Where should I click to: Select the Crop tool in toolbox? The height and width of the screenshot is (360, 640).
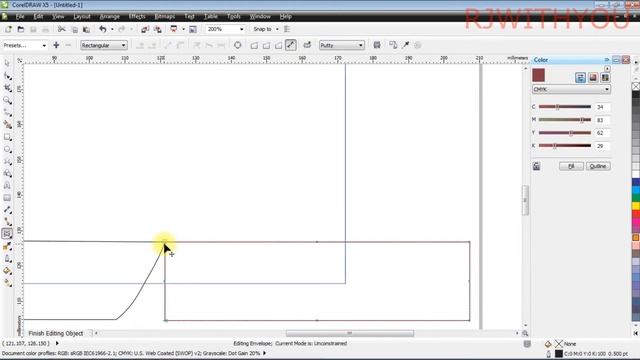[x=7, y=88]
